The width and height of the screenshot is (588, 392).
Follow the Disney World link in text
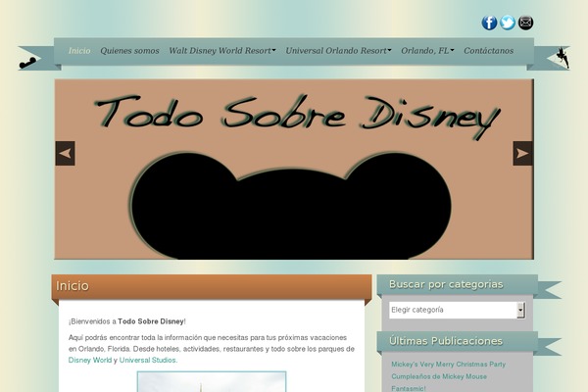(90, 360)
